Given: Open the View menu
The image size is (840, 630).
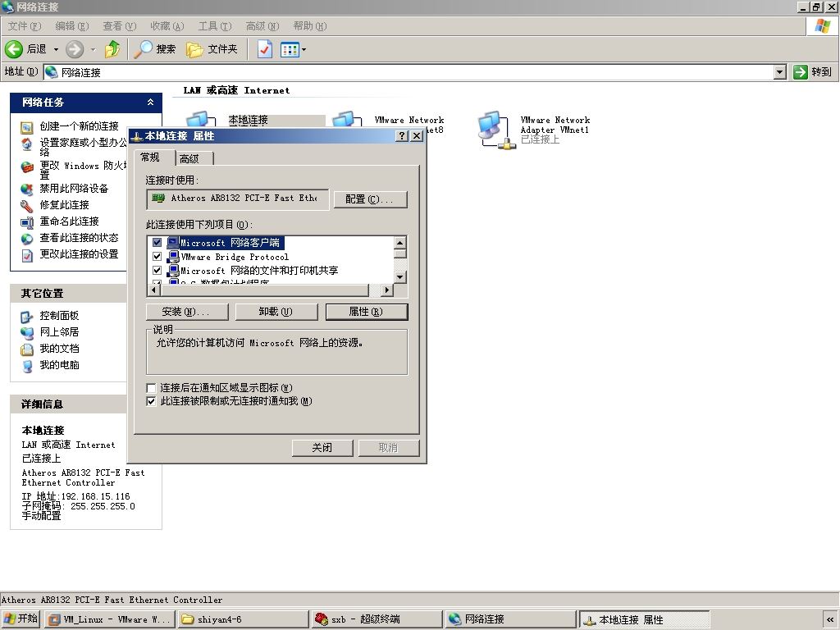Looking at the screenshot, I should pyautogui.click(x=120, y=25).
